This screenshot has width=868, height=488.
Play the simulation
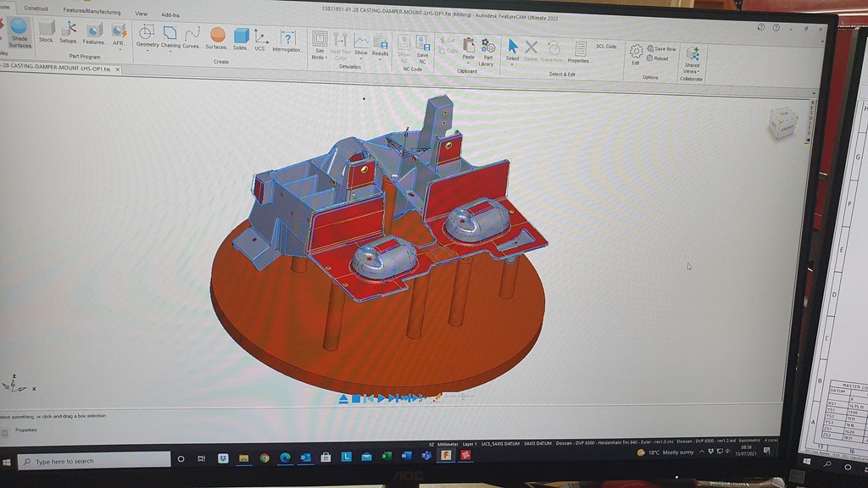point(381,398)
